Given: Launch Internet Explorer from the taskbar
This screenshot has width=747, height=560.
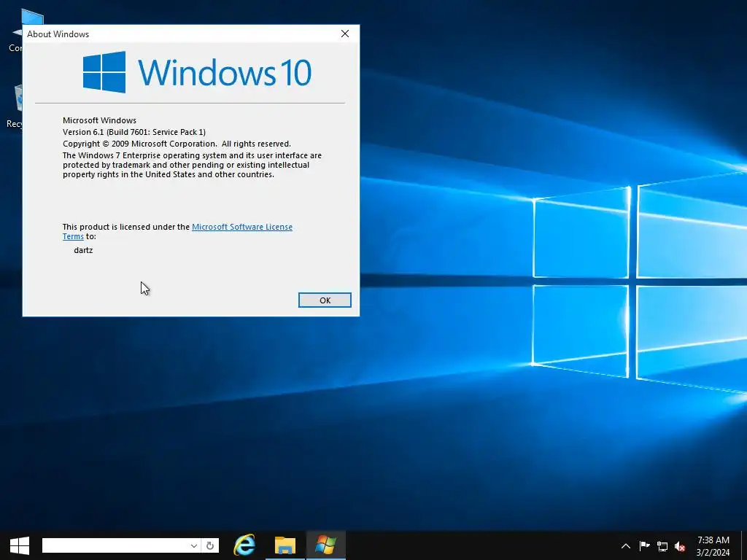Looking at the screenshot, I should pyautogui.click(x=244, y=545).
